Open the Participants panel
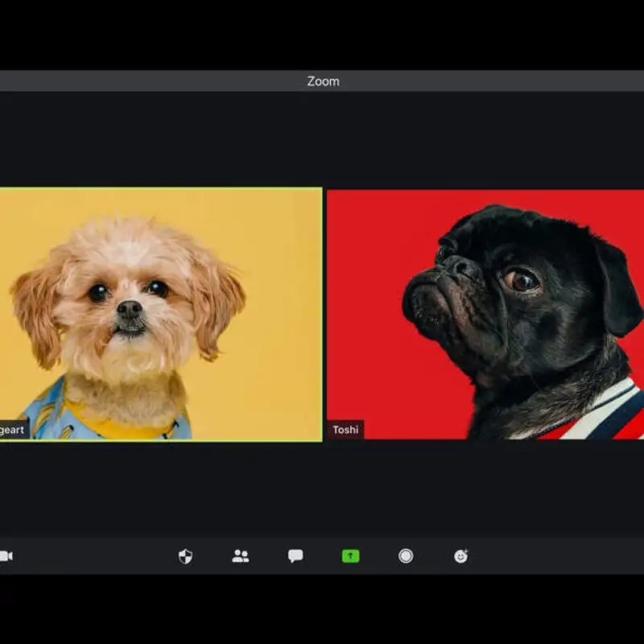 [241, 556]
